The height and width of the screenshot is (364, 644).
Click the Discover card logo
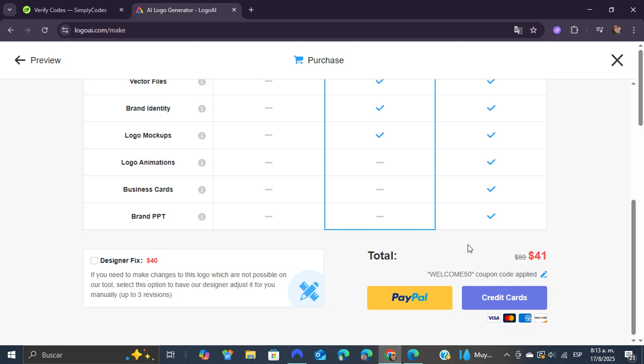click(x=541, y=318)
